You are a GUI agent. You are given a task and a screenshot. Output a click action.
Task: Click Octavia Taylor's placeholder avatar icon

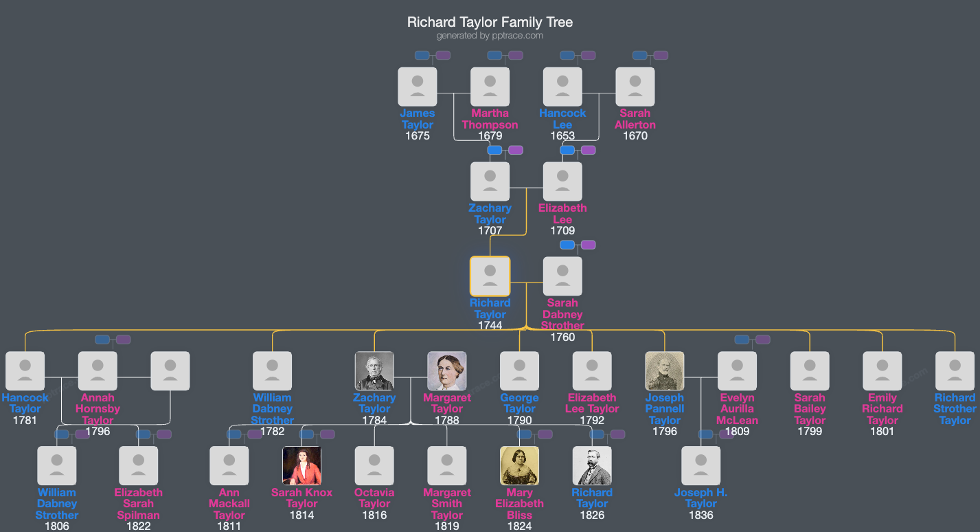pos(374,465)
